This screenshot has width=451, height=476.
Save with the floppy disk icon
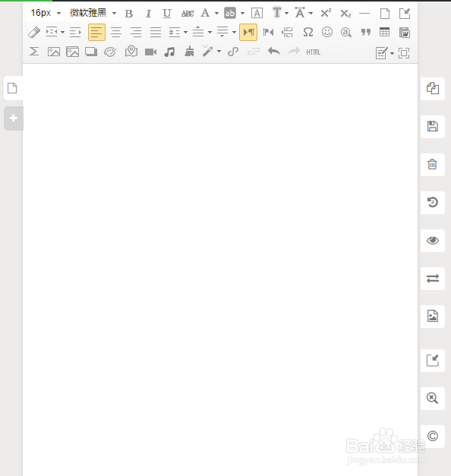[x=433, y=126]
